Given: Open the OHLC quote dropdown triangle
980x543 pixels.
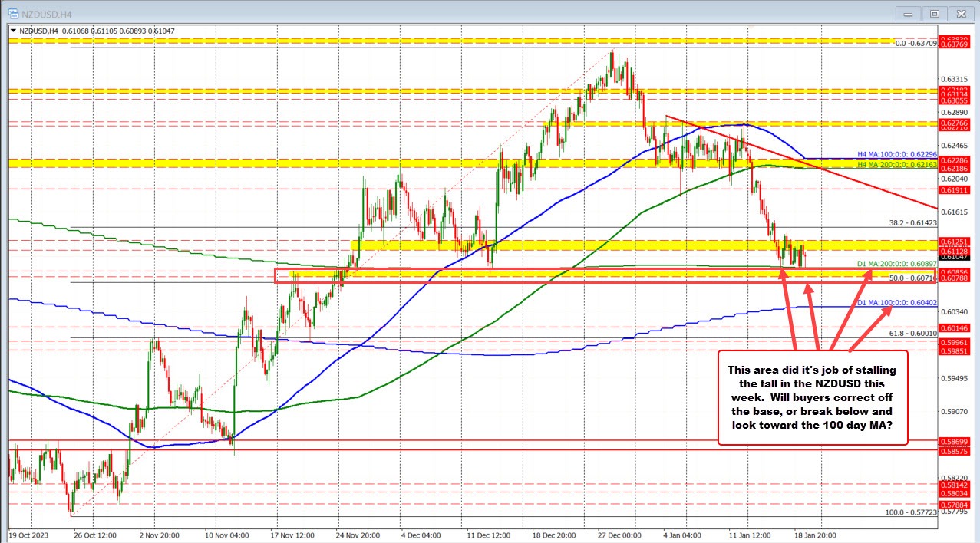Looking at the screenshot, I should [14, 30].
